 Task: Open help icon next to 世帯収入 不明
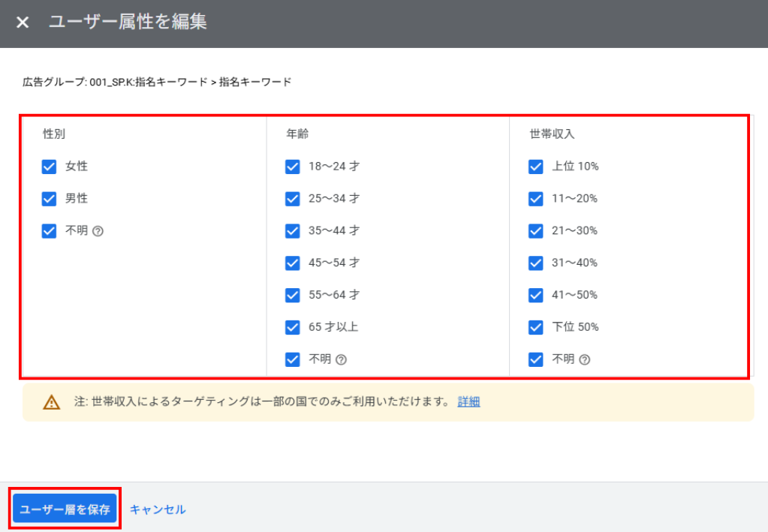[x=584, y=359]
